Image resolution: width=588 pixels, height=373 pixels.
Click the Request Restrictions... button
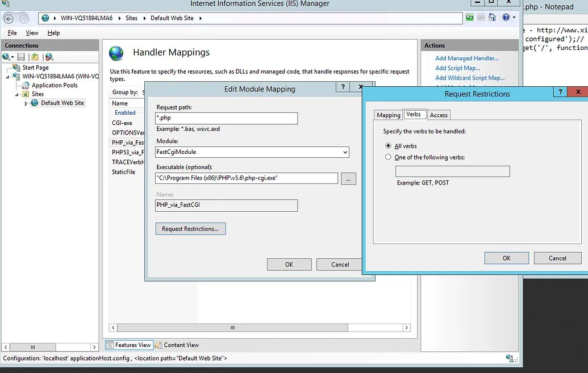click(190, 229)
